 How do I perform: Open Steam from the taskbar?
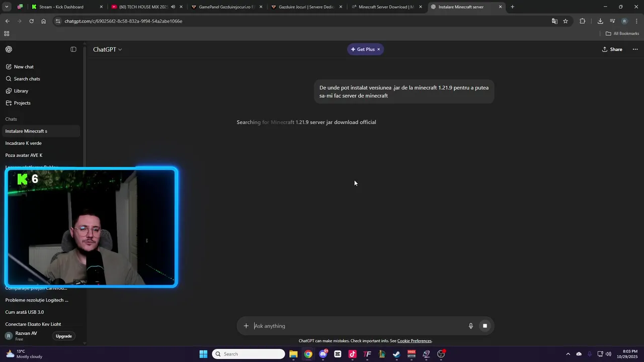[x=396, y=354]
